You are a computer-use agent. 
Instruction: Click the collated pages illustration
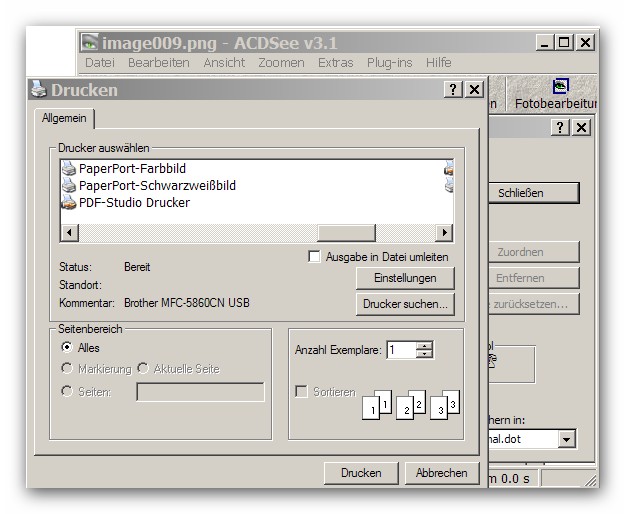click(411, 404)
